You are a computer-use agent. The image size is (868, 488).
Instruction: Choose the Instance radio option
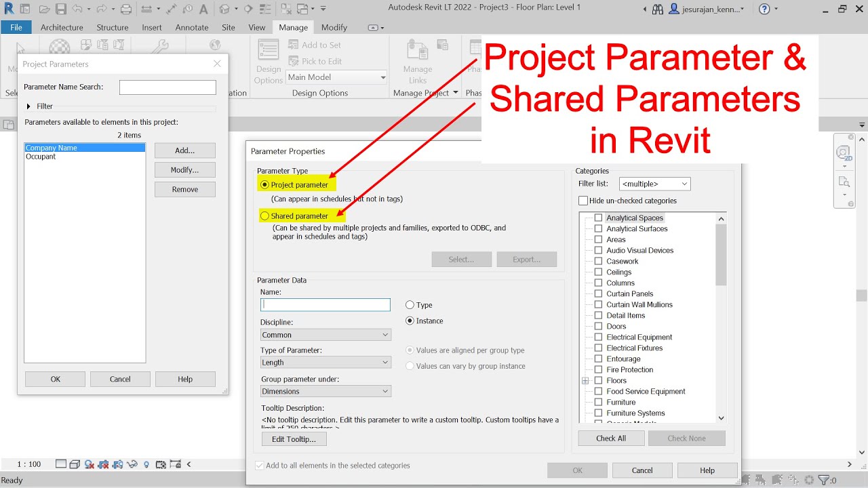(x=410, y=321)
